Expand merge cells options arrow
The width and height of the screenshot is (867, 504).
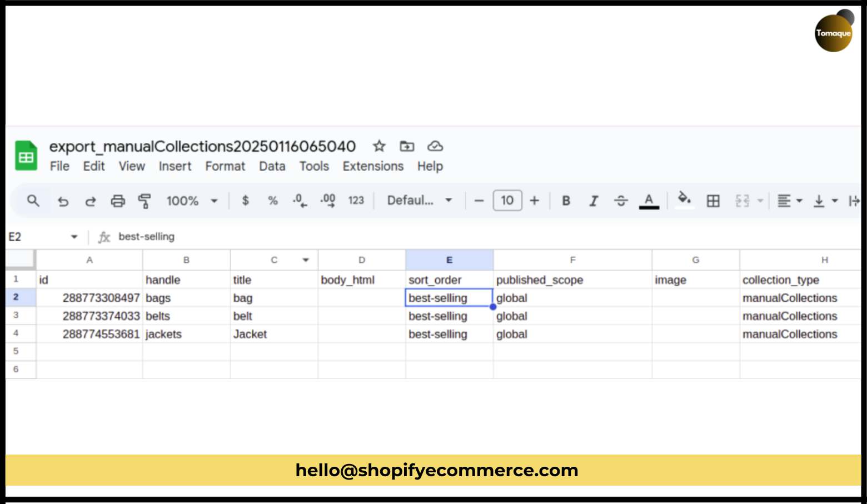coord(760,201)
